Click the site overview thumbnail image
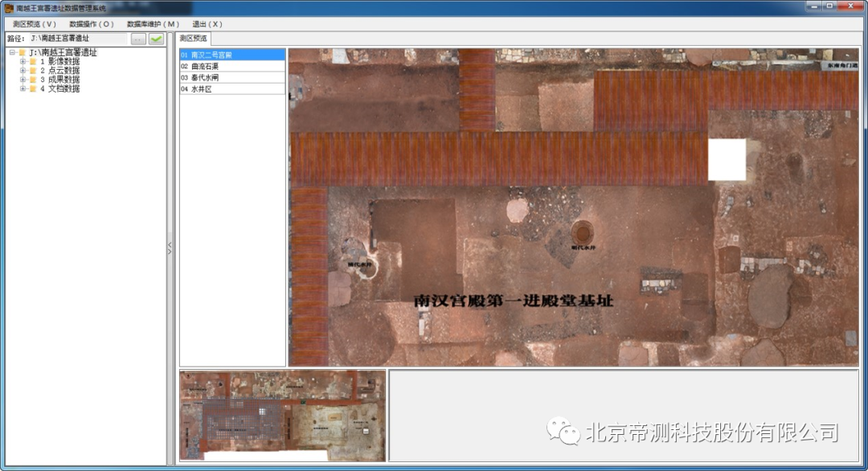 pos(282,415)
